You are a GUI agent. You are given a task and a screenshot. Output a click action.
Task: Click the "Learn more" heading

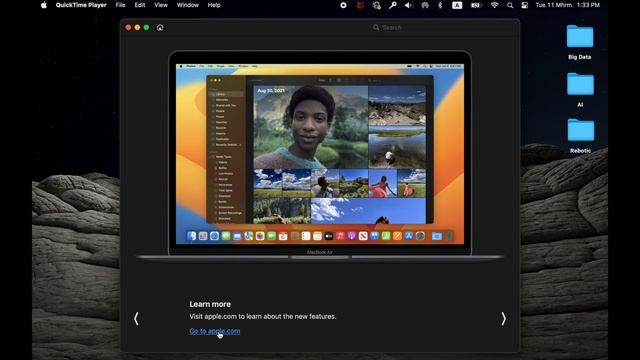tap(210, 304)
